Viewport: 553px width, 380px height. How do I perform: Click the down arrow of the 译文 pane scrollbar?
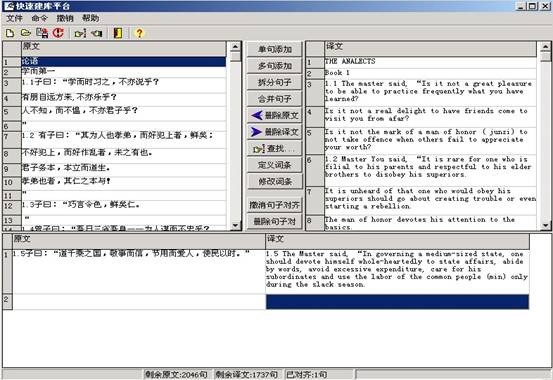point(546,225)
